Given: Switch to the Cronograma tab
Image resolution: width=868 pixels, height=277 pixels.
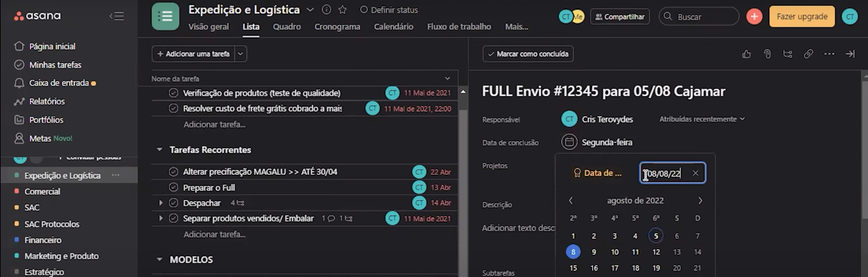Looking at the screenshot, I should (337, 27).
